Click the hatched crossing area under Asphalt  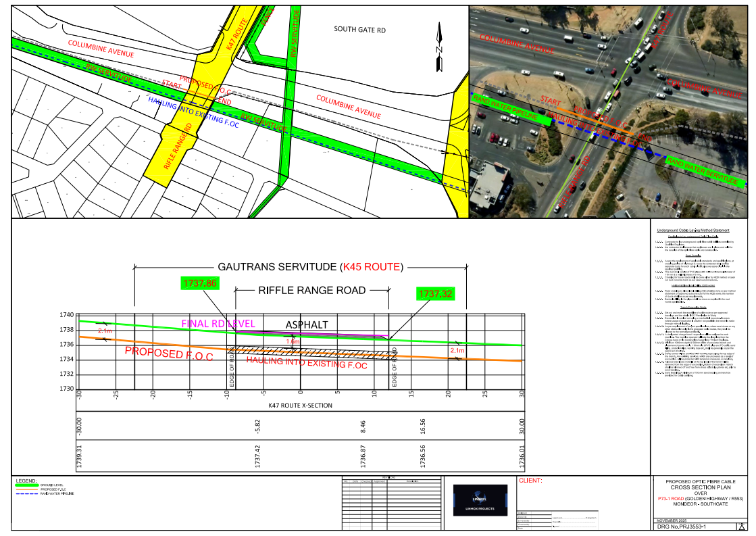(x=311, y=352)
